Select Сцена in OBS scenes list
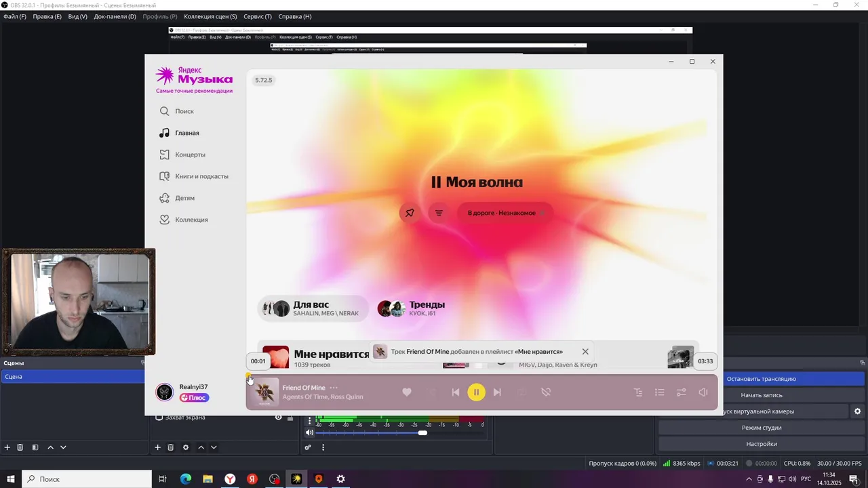Image resolution: width=868 pixels, height=488 pixels. point(73,377)
